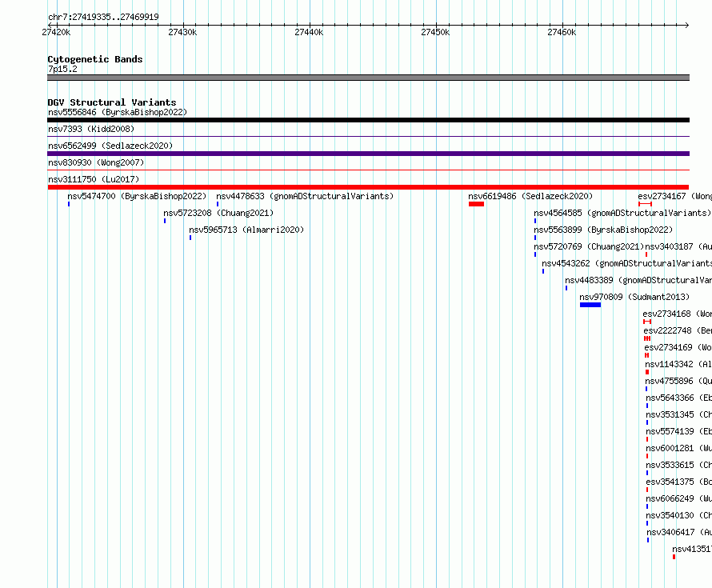Screen dimensions: 712x588
Task: Click the nsv5556846 (ByrskaBishop2022) variant label
Action: pyautogui.click(x=118, y=112)
